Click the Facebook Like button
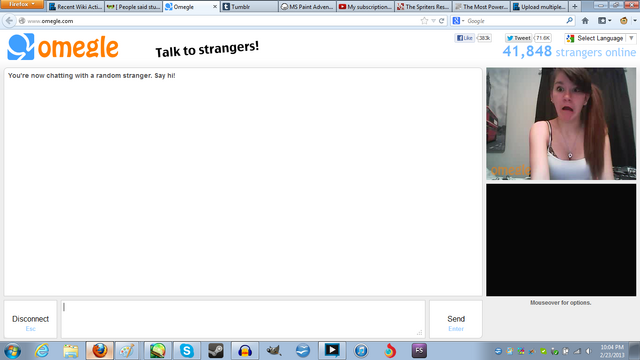Viewport: 640px width, 360px height. click(464, 38)
